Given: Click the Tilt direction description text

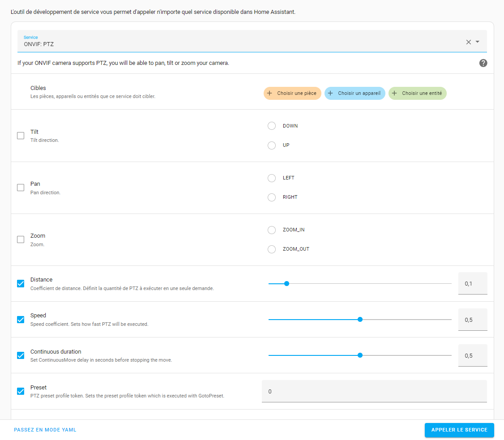Looking at the screenshot, I should click(x=44, y=140).
